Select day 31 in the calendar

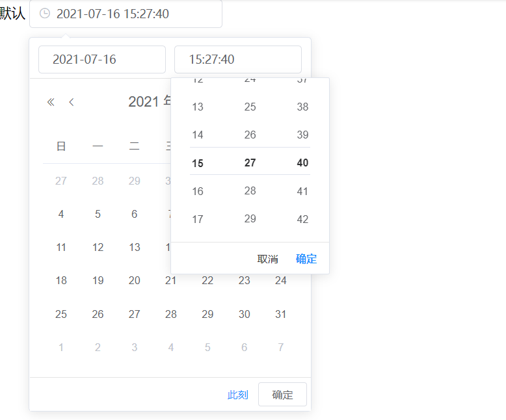(280, 314)
